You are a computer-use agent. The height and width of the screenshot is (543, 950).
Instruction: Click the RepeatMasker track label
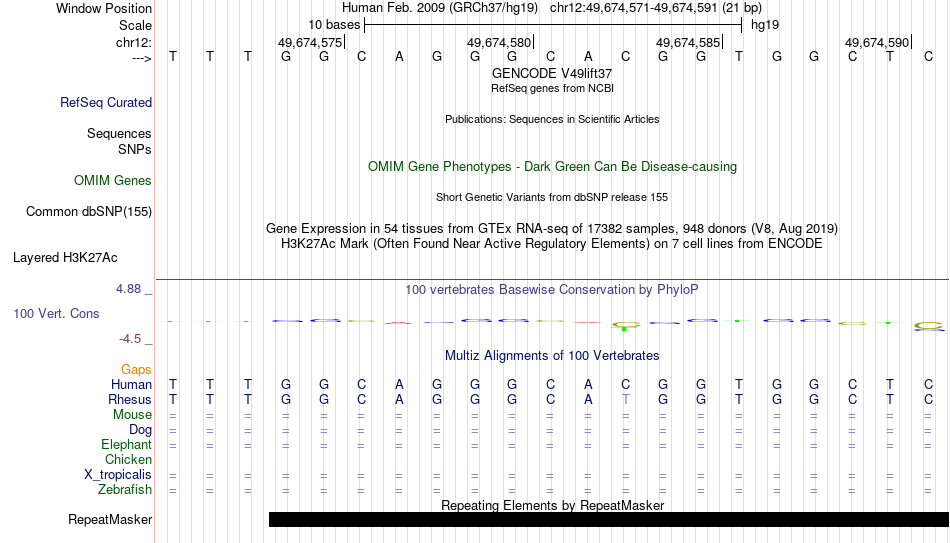(x=110, y=519)
